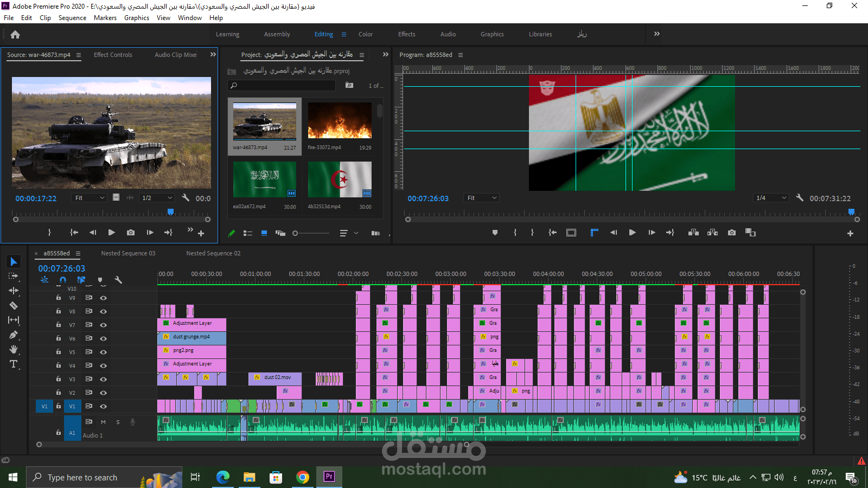The height and width of the screenshot is (488, 868).
Task: Step back one frame in Program monitor
Action: [614, 233]
